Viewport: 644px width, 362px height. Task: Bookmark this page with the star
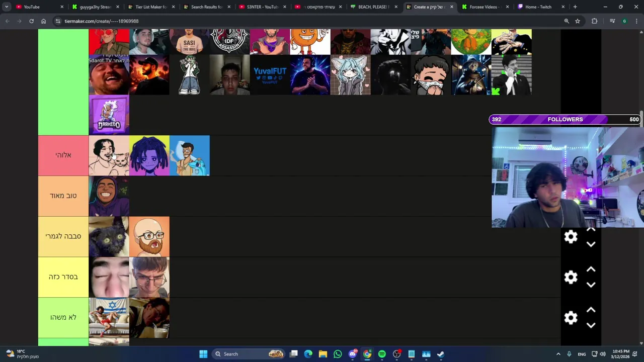(578, 21)
